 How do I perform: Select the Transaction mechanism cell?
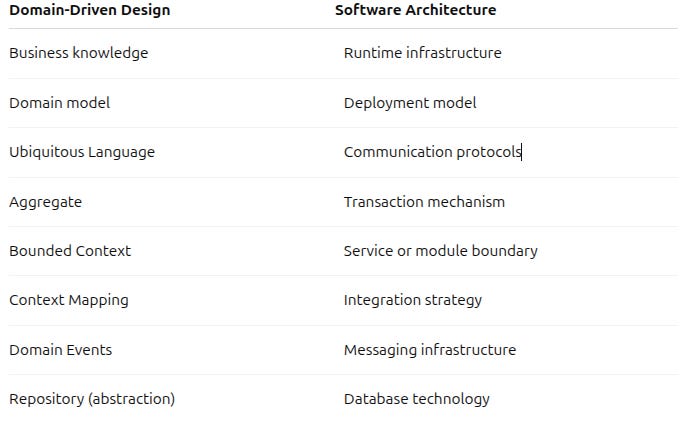(x=424, y=202)
